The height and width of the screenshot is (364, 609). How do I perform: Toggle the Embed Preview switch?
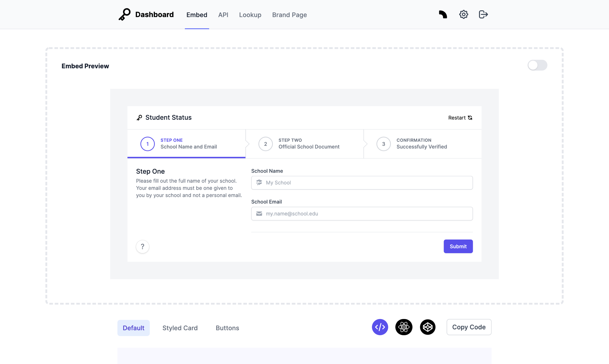pyautogui.click(x=537, y=65)
